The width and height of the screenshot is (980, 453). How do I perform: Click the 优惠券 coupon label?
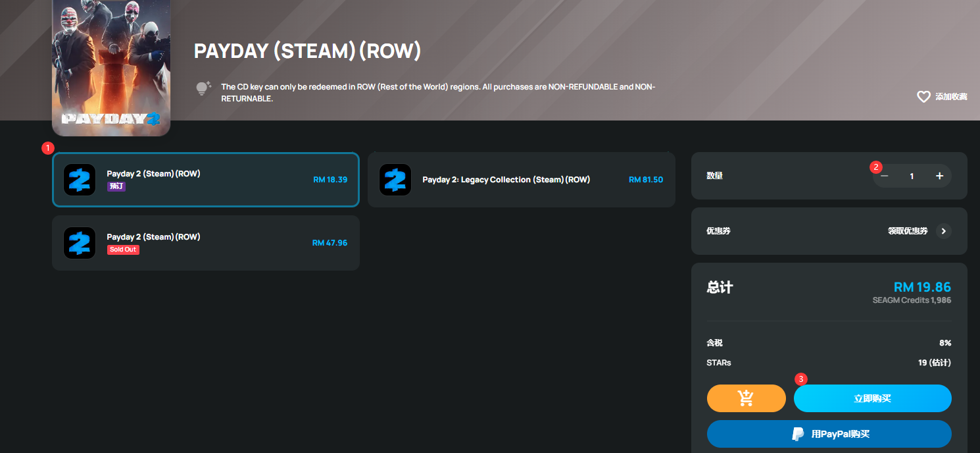coord(718,231)
